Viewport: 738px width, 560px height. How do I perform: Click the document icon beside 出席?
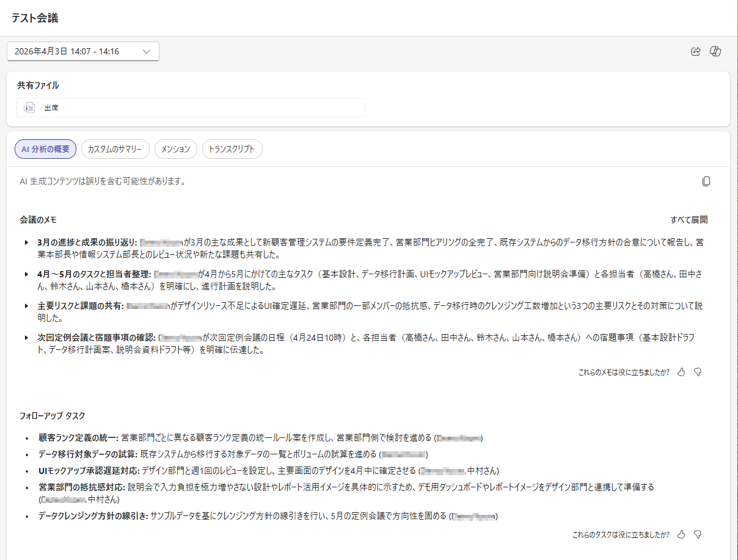pyautogui.click(x=29, y=107)
